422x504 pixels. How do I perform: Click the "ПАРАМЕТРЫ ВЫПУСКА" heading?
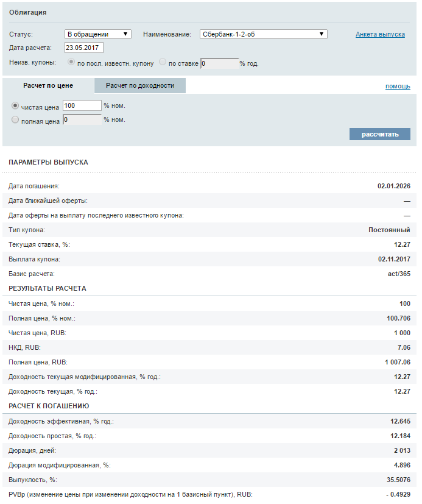tap(48, 162)
